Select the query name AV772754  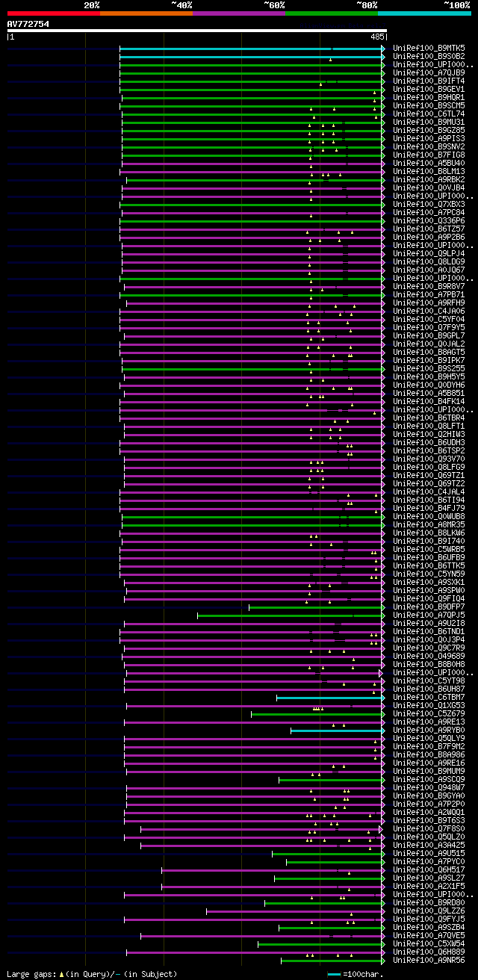pos(28,24)
